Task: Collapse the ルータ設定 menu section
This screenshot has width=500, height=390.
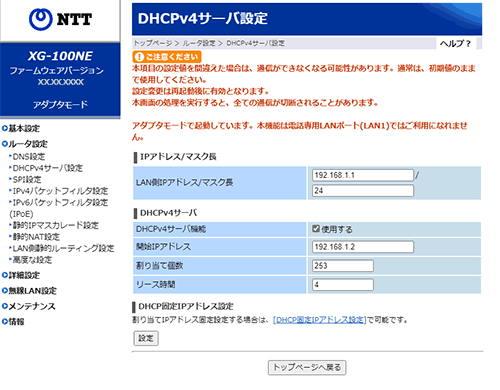Action: 25,144
